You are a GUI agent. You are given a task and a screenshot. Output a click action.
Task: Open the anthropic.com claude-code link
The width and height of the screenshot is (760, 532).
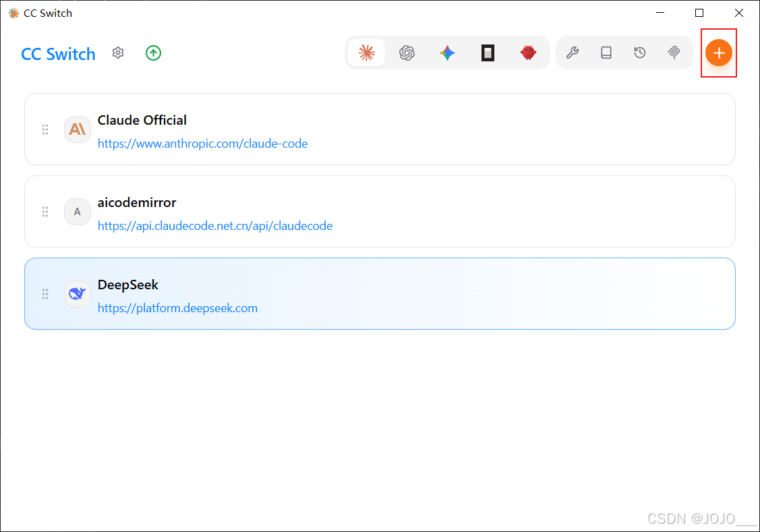pyautogui.click(x=202, y=144)
